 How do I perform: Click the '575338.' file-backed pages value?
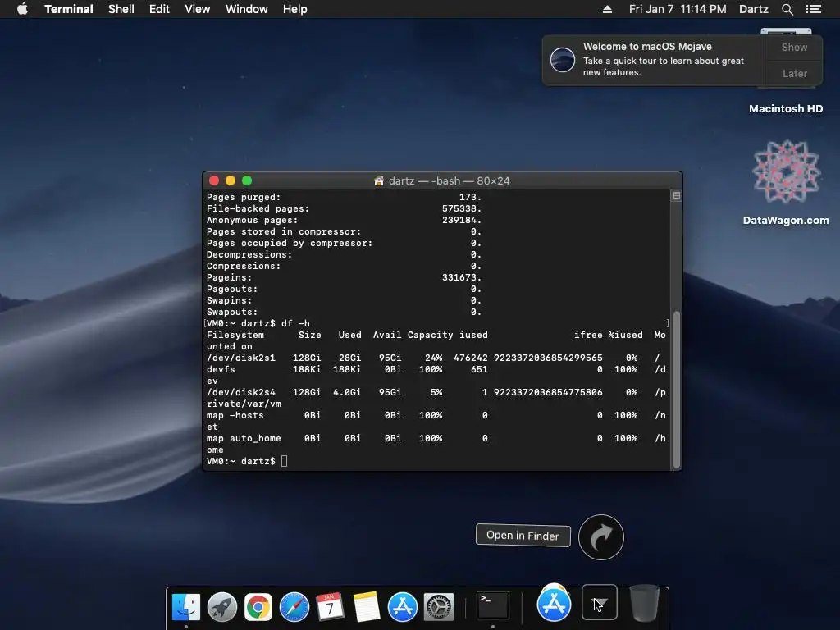point(462,209)
